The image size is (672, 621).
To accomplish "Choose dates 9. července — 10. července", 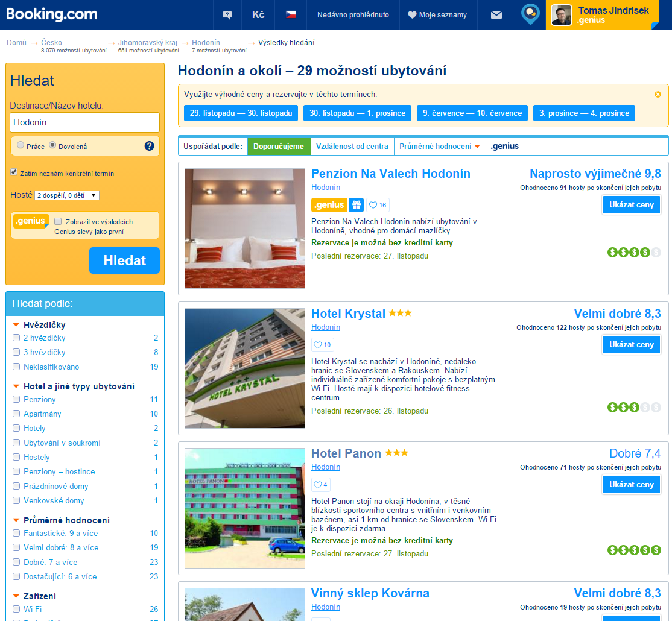I will [x=472, y=113].
